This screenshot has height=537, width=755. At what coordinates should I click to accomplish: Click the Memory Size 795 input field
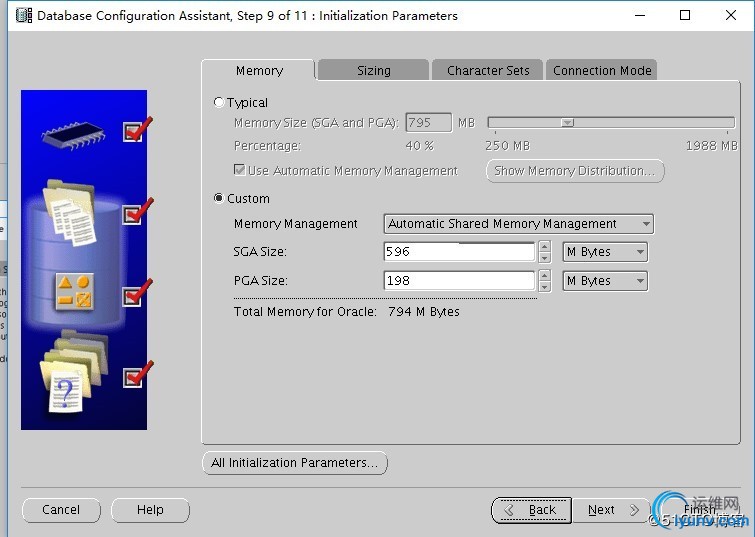point(429,122)
